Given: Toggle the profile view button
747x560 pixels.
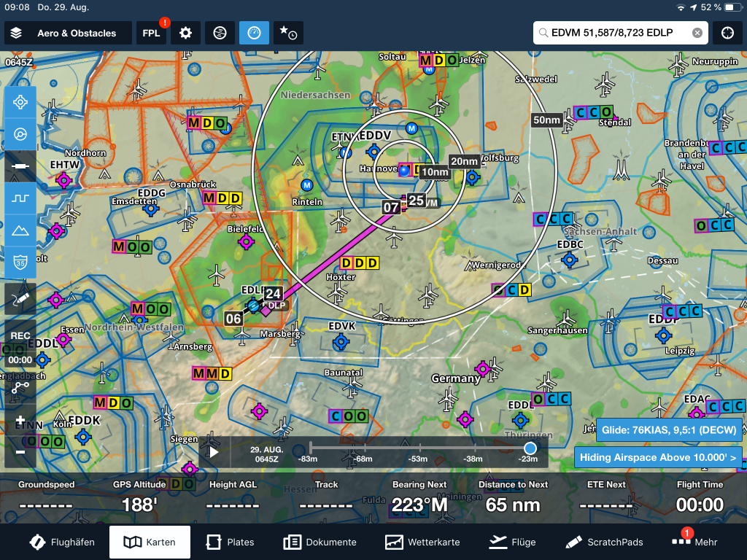Looking at the screenshot, I should [20, 198].
